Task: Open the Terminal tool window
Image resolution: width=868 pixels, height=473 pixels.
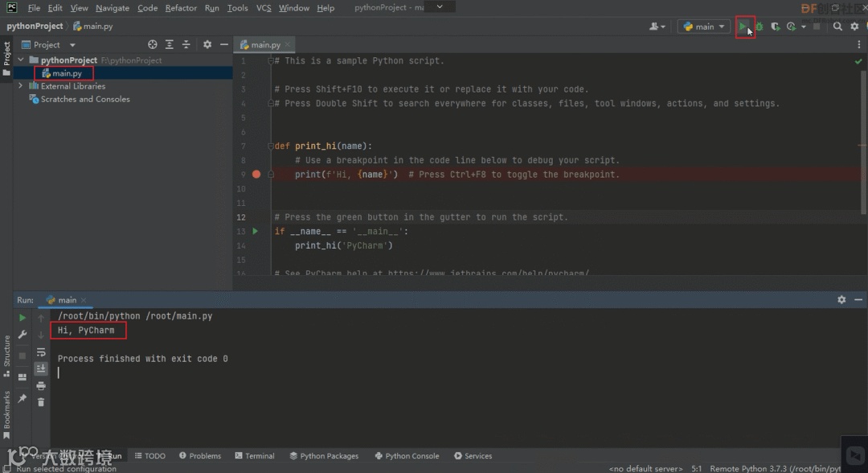Action: click(255, 456)
